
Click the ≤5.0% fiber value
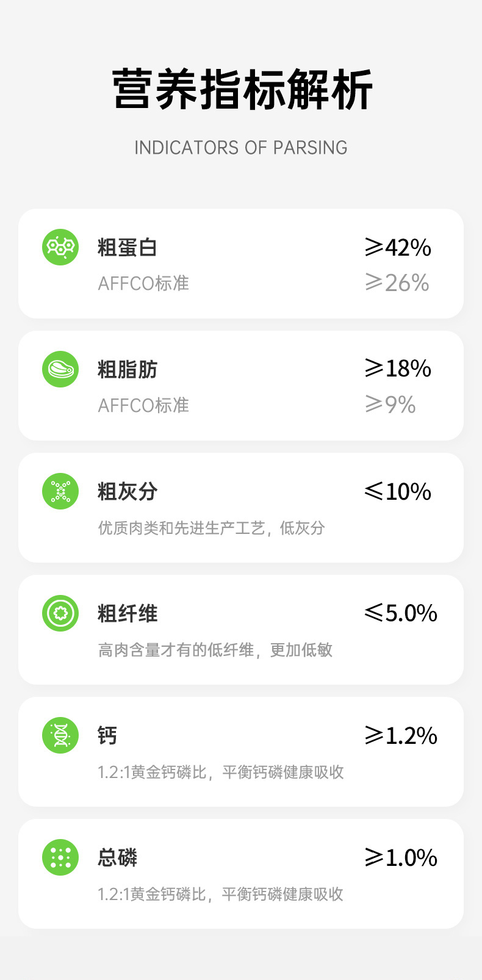[x=401, y=613]
